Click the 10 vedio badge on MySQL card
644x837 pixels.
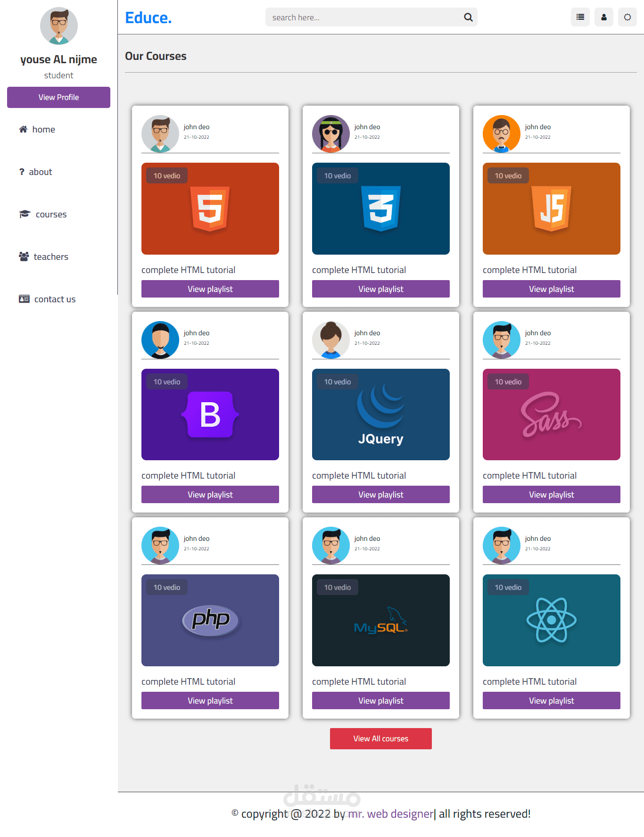(x=338, y=588)
